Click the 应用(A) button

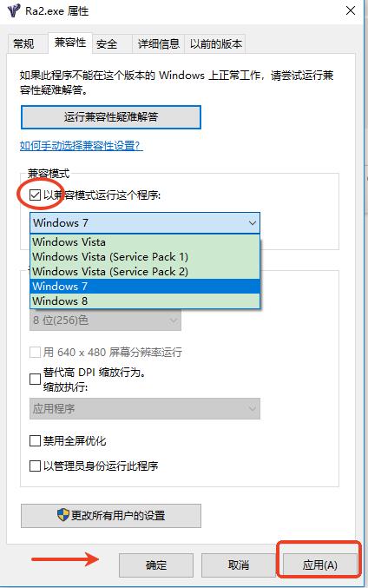click(x=319, y=565)
